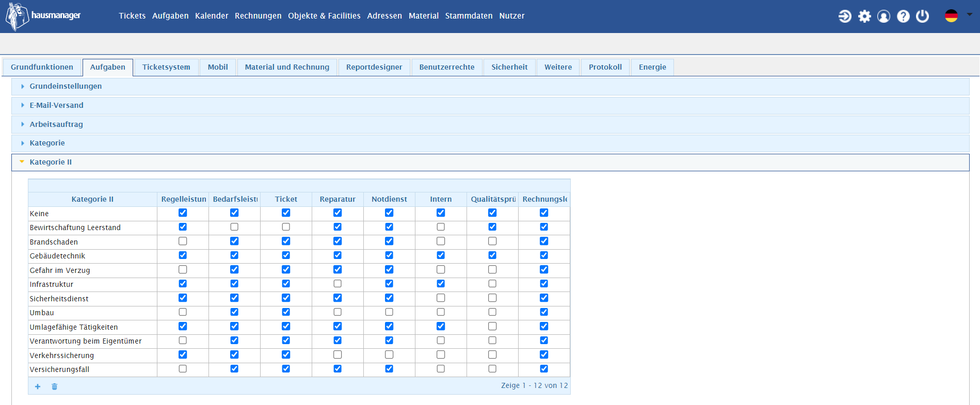
Task: Click the German flag language icon
Action: pyautogui.click(x=951, y=16)
